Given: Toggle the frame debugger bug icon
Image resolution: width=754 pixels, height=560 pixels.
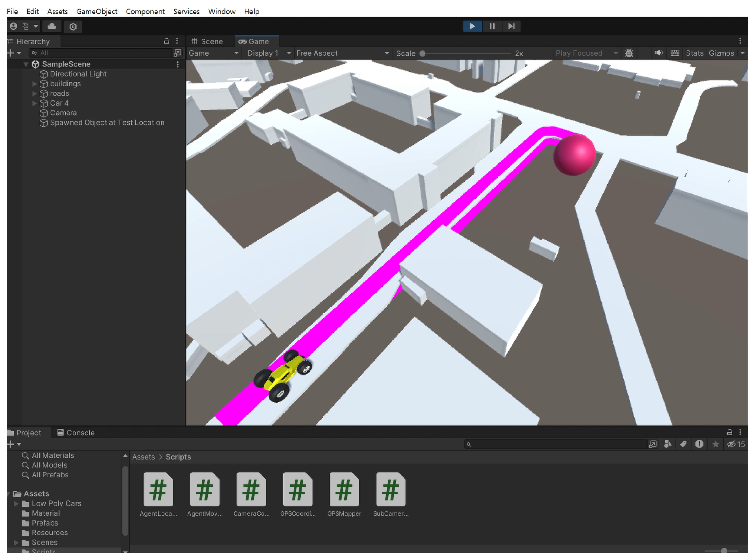Looking at the screenshot, I should pyautogui.click(x=629, y=53).
